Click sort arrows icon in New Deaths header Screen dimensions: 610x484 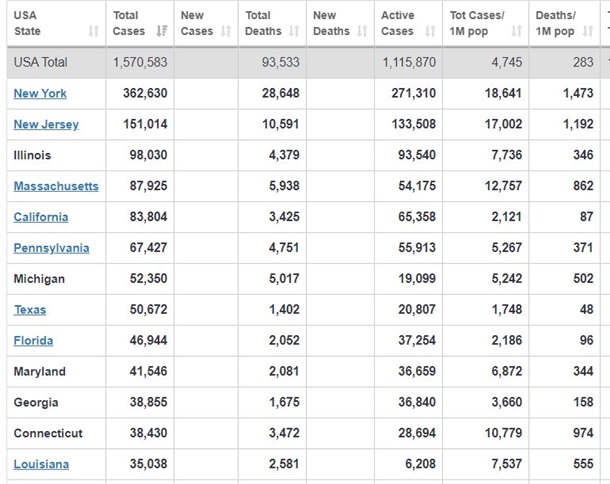(362, 32)
